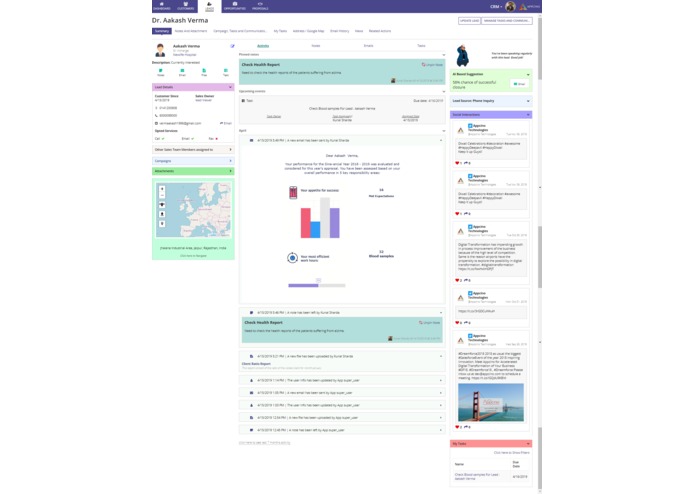Collapse the My Tasks panel
Screen dimensions: 695x494
click(x=528, y=443)
